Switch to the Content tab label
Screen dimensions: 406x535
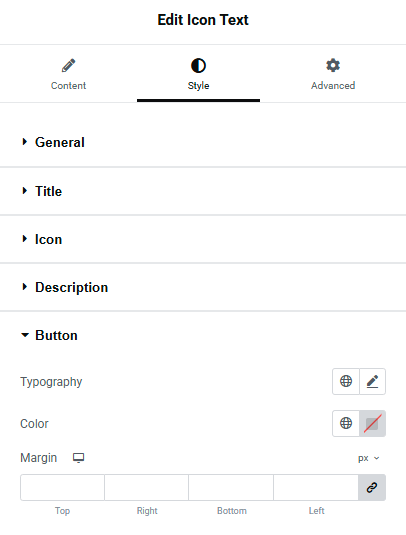tap(68, 86)
